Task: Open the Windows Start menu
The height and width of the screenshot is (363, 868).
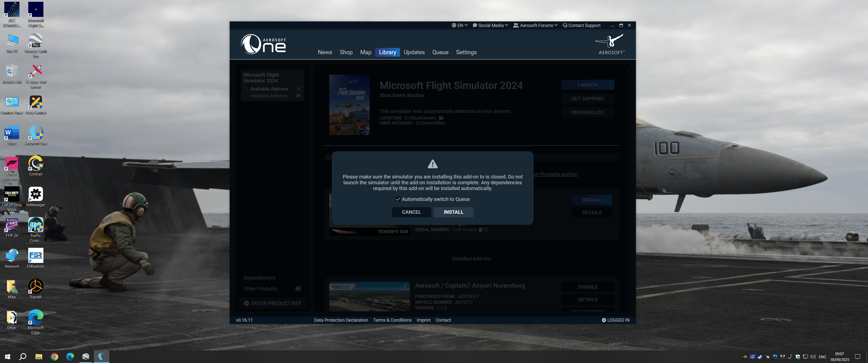Action: tap(7, 357)
